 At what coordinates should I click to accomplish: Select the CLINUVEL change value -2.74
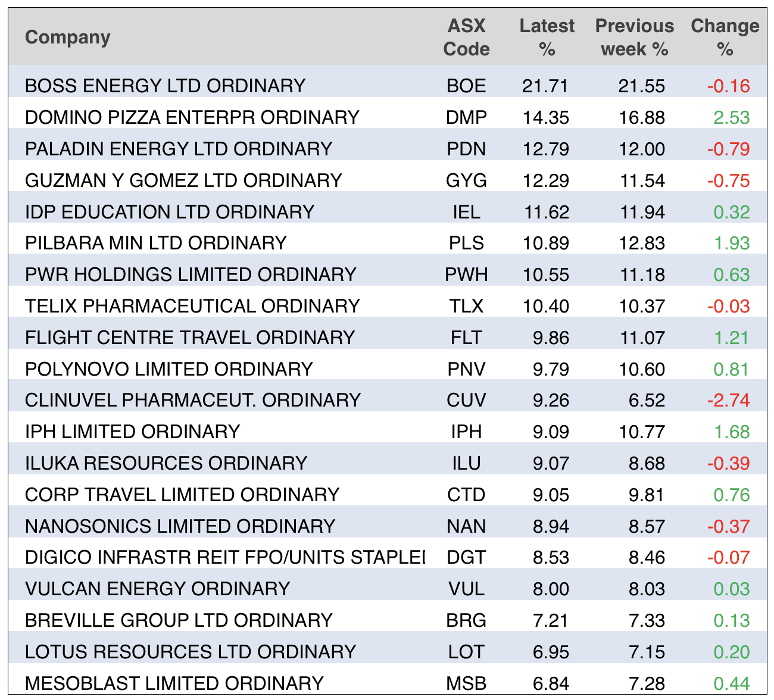tap(728, 400)
